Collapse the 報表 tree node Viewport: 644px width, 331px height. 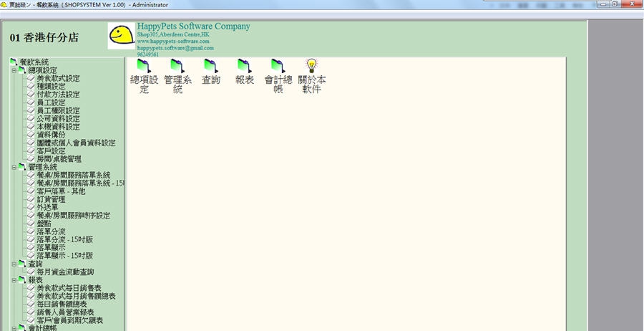coord(14,280)
